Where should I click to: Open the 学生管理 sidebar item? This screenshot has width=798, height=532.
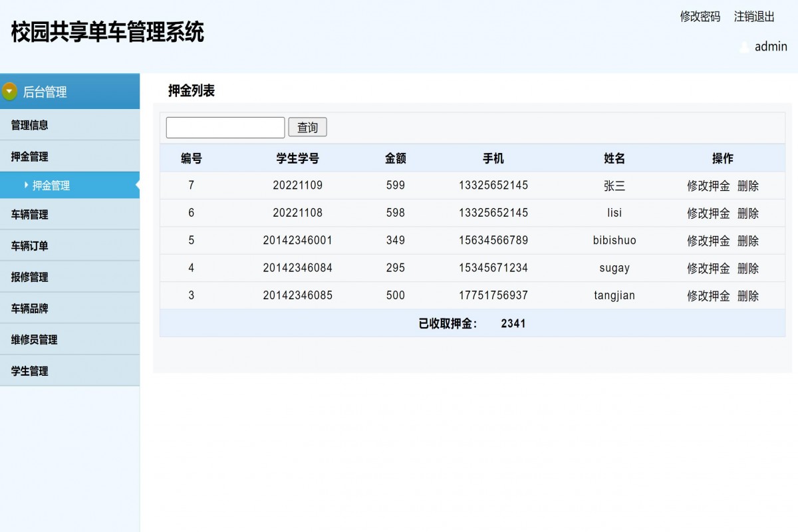30,370
